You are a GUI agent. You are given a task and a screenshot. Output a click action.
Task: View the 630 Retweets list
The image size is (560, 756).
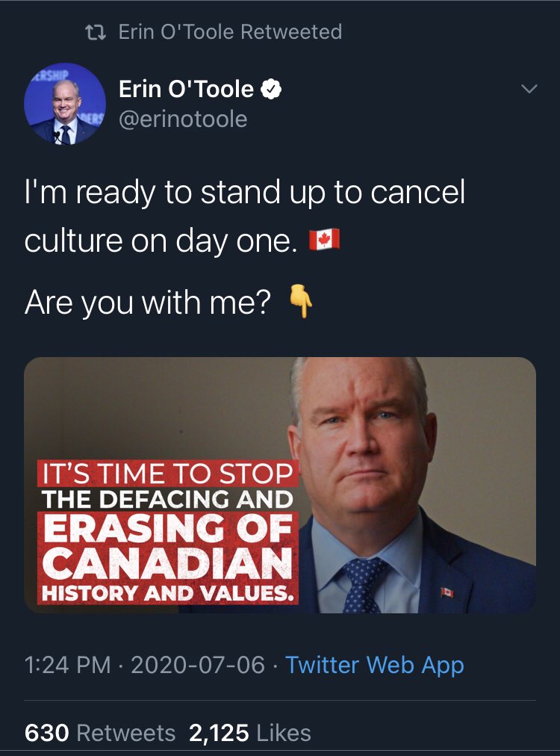[100, 733]
